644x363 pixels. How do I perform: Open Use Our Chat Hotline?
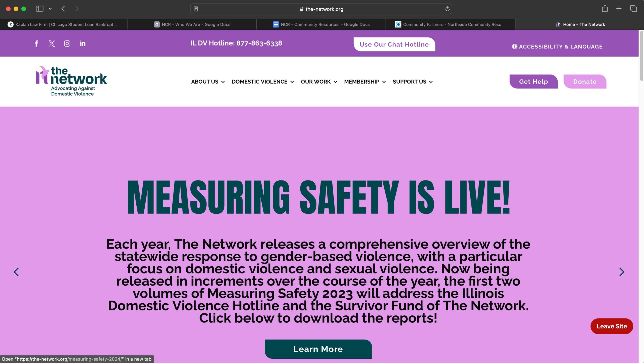[x=394, y=44]
